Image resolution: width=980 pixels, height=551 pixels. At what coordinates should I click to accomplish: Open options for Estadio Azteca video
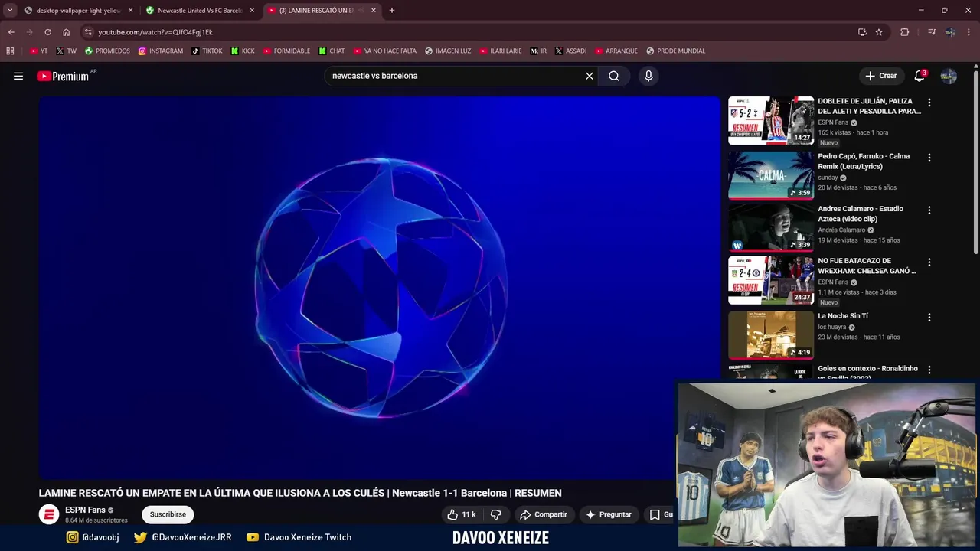[x=929, y=210]
